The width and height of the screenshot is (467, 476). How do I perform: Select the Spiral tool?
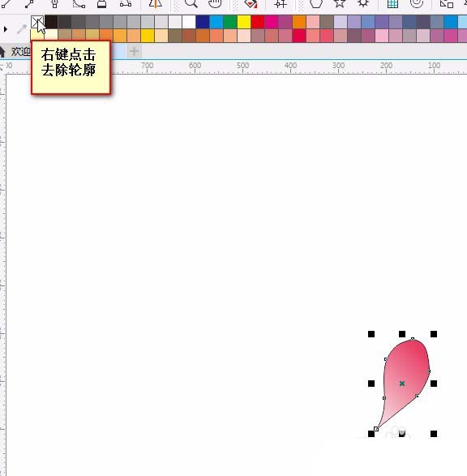pos(416,3)
